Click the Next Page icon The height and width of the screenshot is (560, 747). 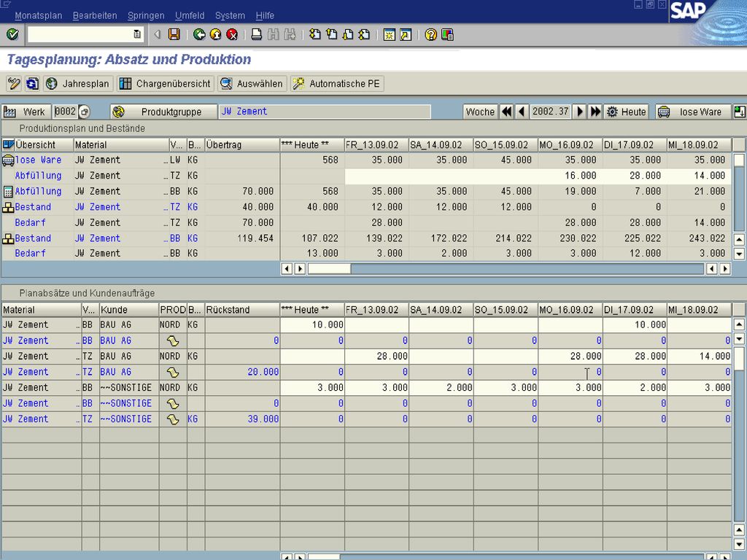pyautogui.click(x=348, y=34)
